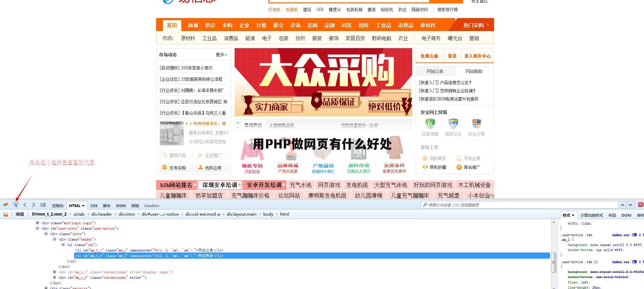The height and width of the screenshot is (289, 644).
Task: Click the 商机收藏 icon
Action: click(x=425, y=167)
